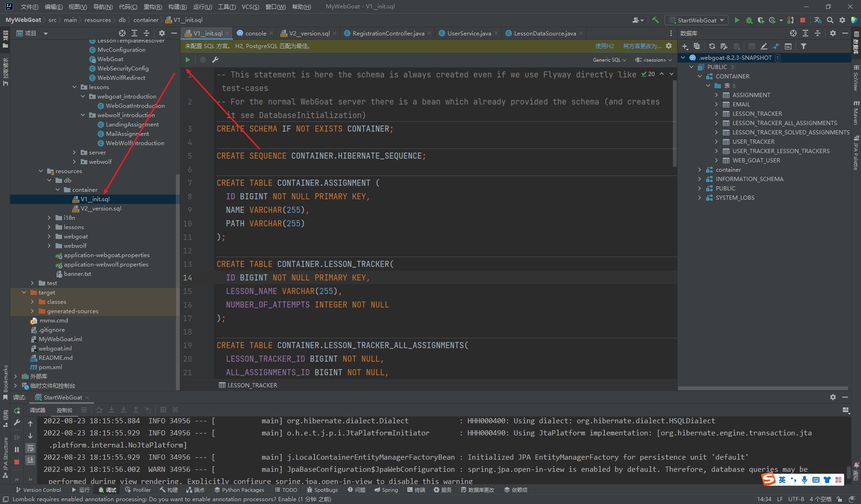Filter database objects with funnel icon
This screenshot has width=861, height=504.
coord(804,46)
